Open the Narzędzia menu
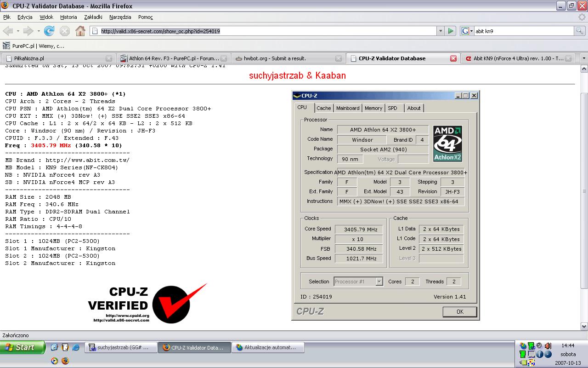Viewport: 588px width, 368px height. coord(120,17)
